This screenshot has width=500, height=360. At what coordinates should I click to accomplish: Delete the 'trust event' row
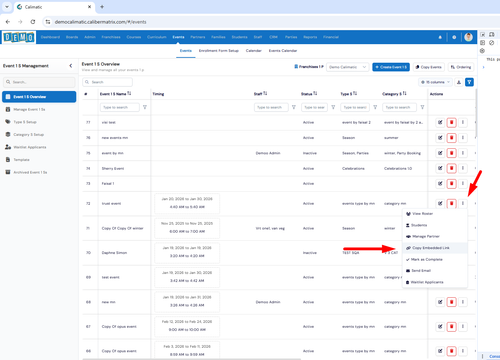[451, 203]
